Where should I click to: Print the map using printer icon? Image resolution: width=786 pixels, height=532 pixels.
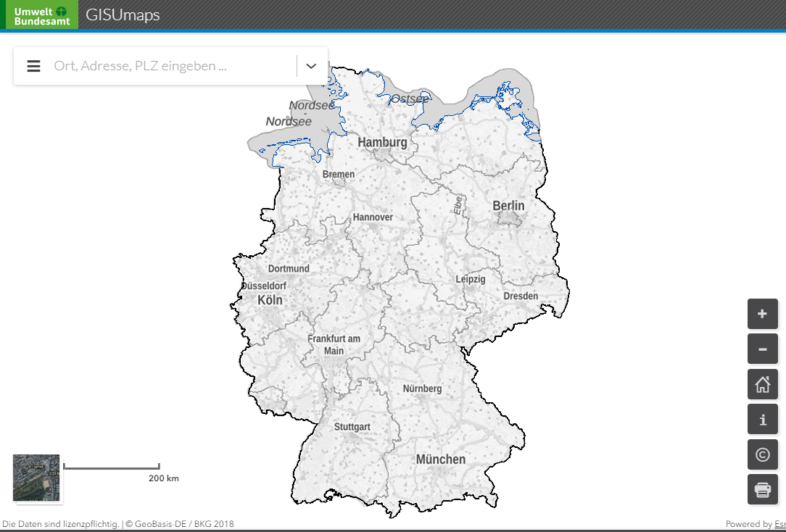click(x=762, y=489)
